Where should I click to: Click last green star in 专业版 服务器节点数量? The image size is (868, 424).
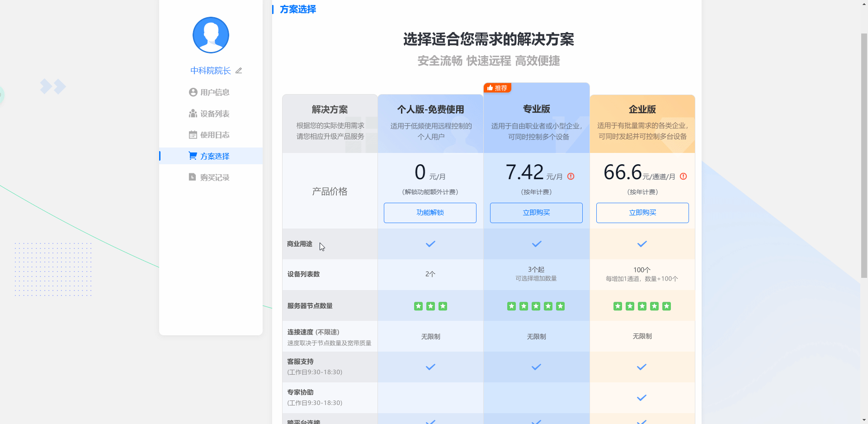(561, 306)
